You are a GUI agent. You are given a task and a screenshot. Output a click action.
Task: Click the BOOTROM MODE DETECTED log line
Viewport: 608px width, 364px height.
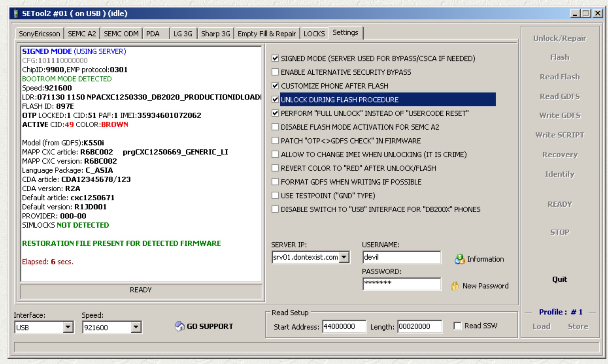click(x=67, y=79)
